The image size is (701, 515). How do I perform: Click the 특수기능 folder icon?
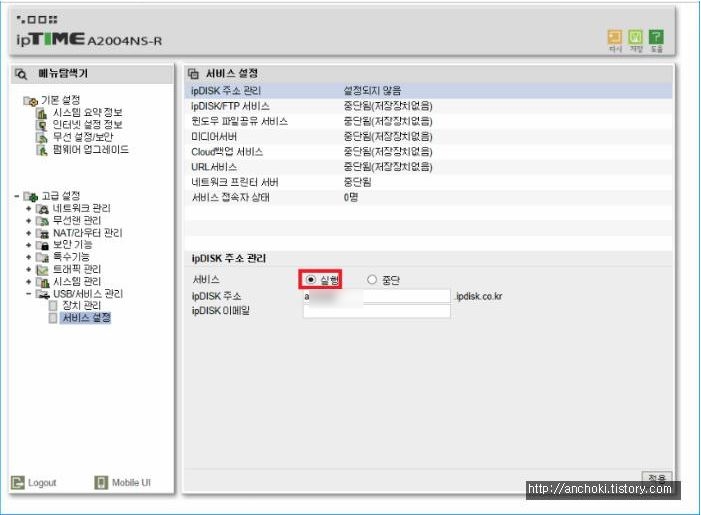coord(42,257)
